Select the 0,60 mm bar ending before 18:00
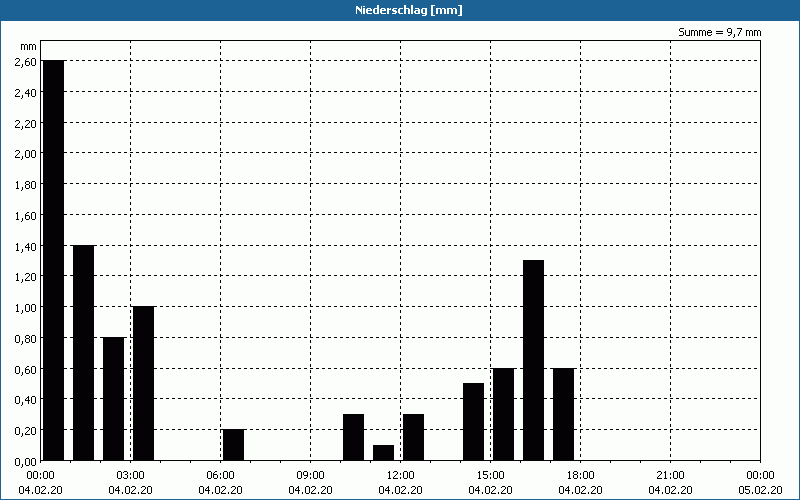The width and height of the screenshot is (800, 500). pyautogui.click(x=564, y=414)
